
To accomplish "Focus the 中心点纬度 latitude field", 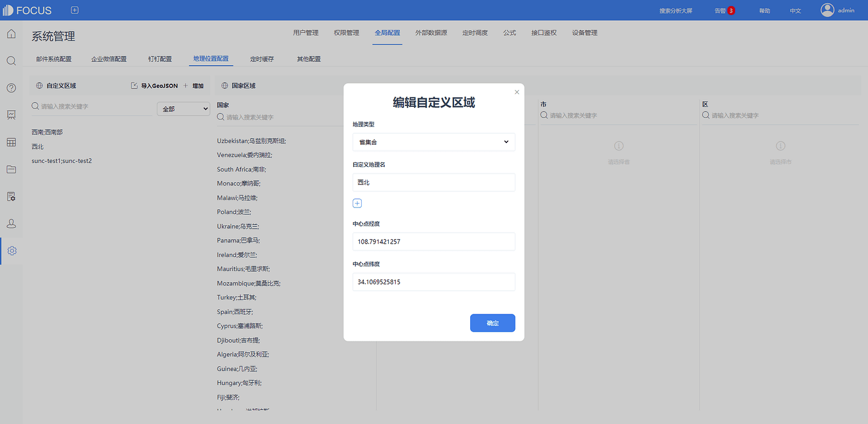I will click(434, 282).
